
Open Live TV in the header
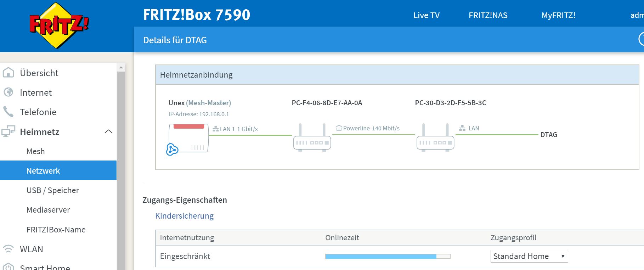(426, 15)
